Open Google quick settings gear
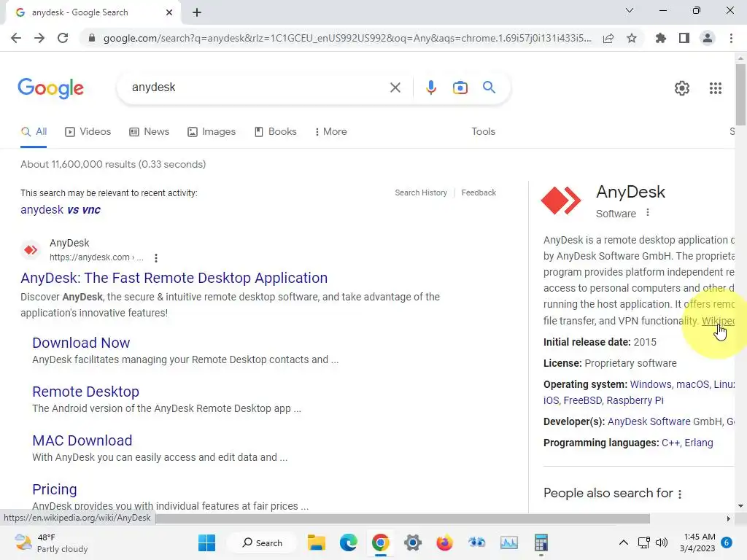The width and height of the screenshot is (747, 560). [x=682, y=88]
